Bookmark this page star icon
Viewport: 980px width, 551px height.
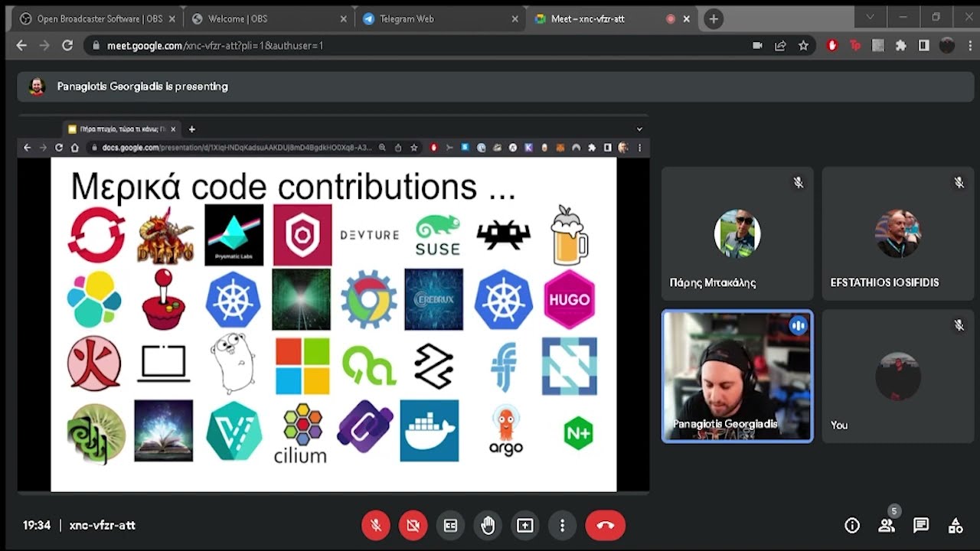point(803,46)
